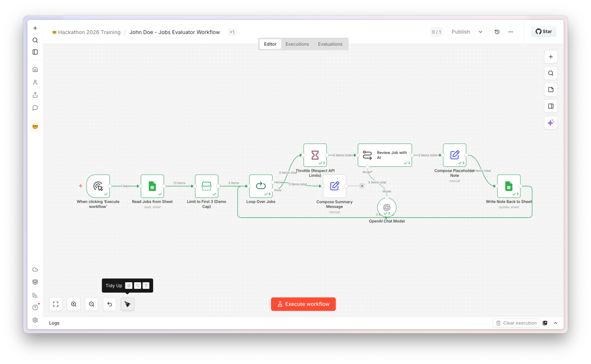Zoom in on the workflow canvas
The width and height of the screenshot is (591, 364).
pyautogui.click(x=74, y=304)
